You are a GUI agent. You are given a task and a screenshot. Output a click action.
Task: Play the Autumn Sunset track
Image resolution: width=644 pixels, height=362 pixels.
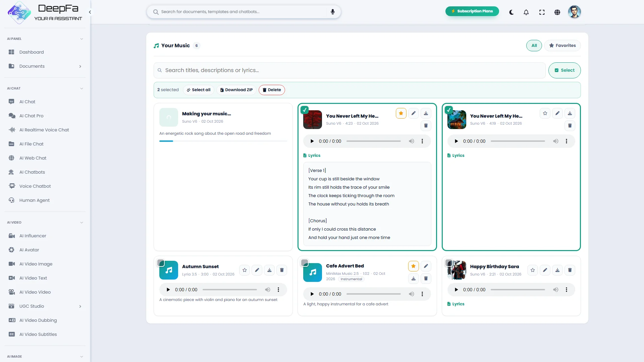click(168, 290)
